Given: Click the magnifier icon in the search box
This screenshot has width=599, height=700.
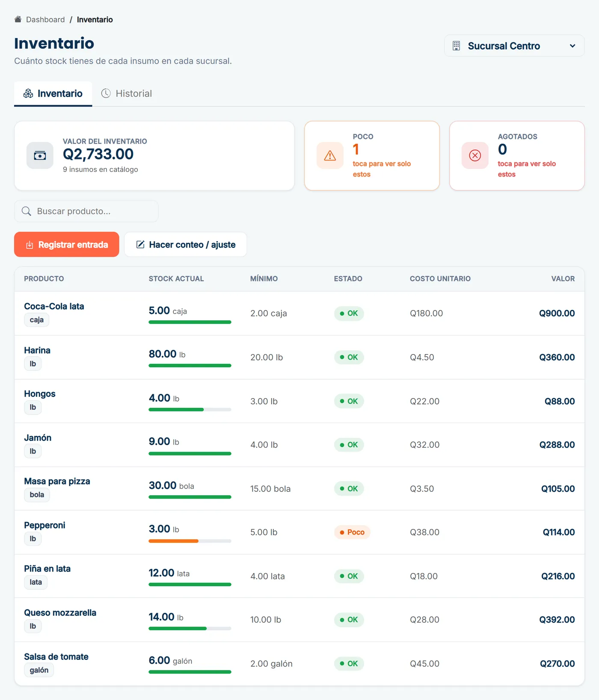Looking at the screenshot, I should [27, 211].
